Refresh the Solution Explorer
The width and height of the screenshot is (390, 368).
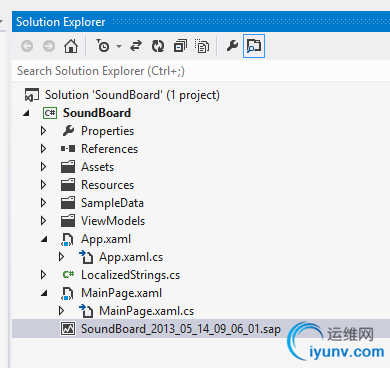coord(158,46)
